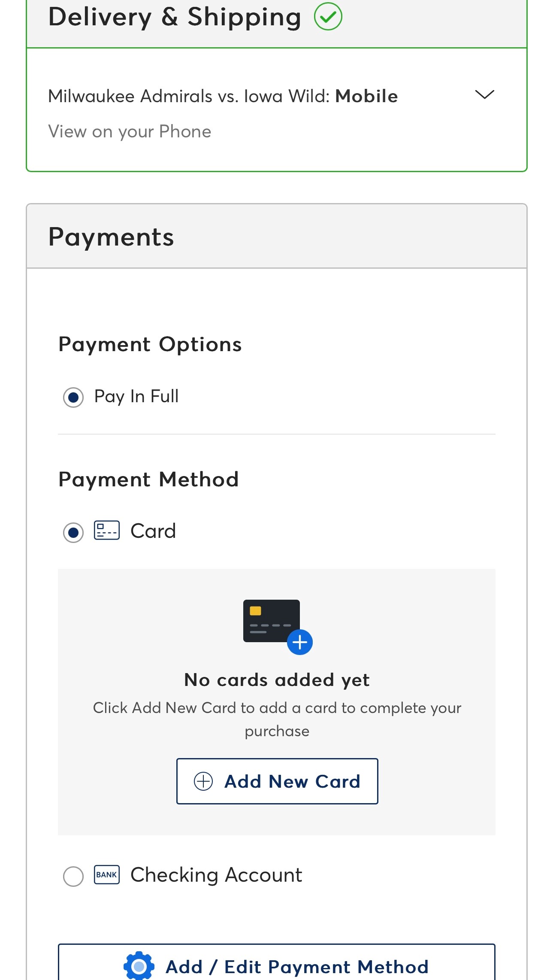Open Add / Edit Payment Method
The image size is (550, 980).
[296, 967]
